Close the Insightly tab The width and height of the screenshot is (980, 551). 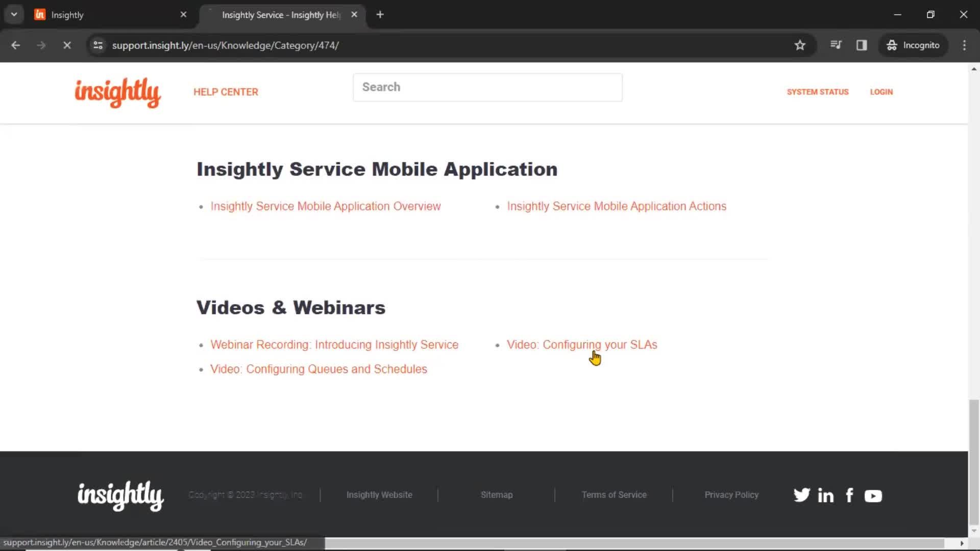click(x=183, y=15)
